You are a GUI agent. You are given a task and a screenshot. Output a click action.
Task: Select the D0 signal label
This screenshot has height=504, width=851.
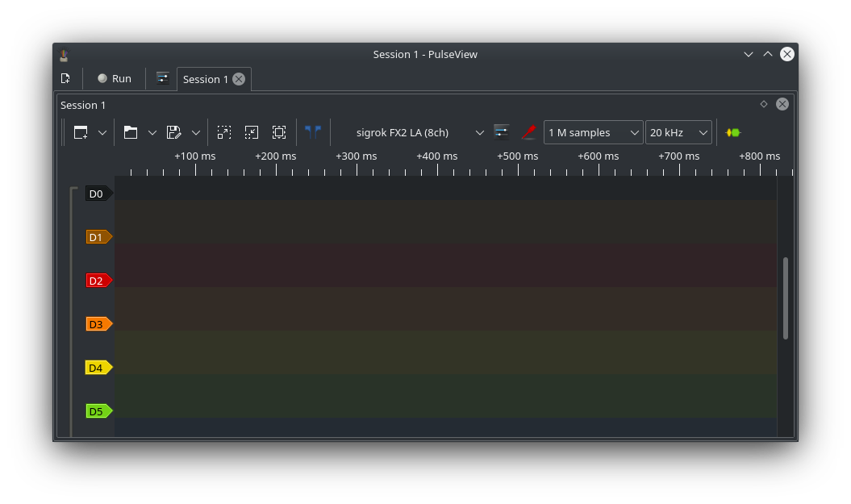[x=96, y=194]
